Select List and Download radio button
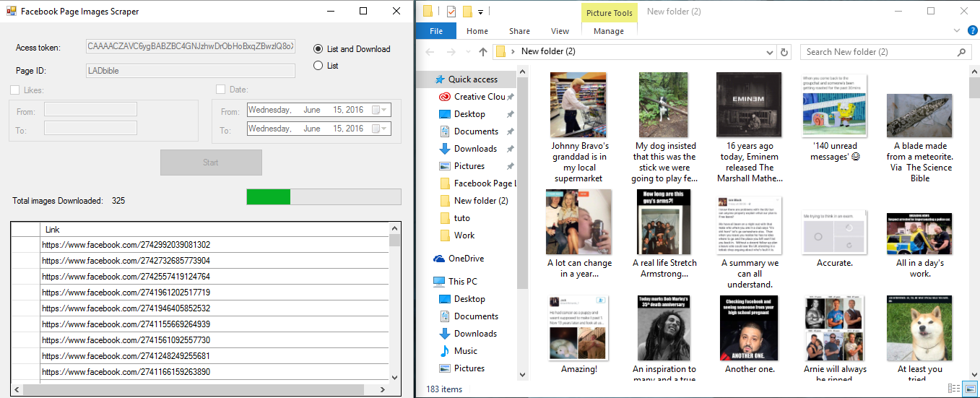Screen dimensions: 980x398 coord(352,49)
